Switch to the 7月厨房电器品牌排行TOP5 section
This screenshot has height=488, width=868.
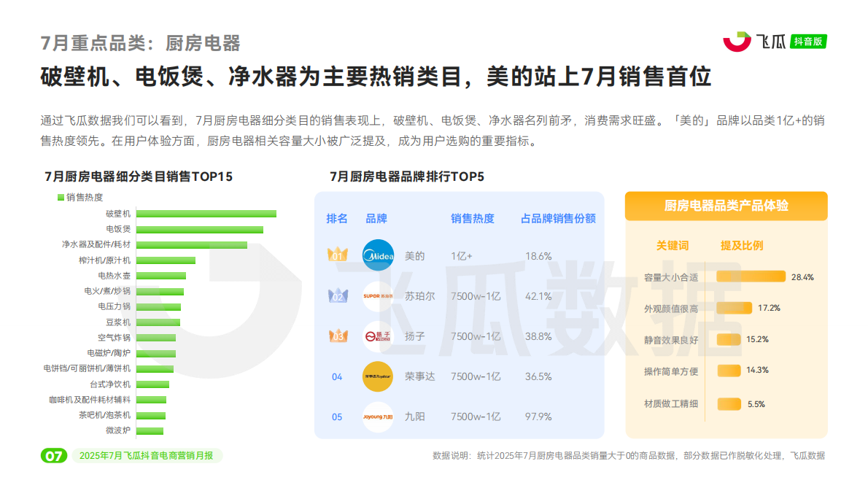coord(407,175)
